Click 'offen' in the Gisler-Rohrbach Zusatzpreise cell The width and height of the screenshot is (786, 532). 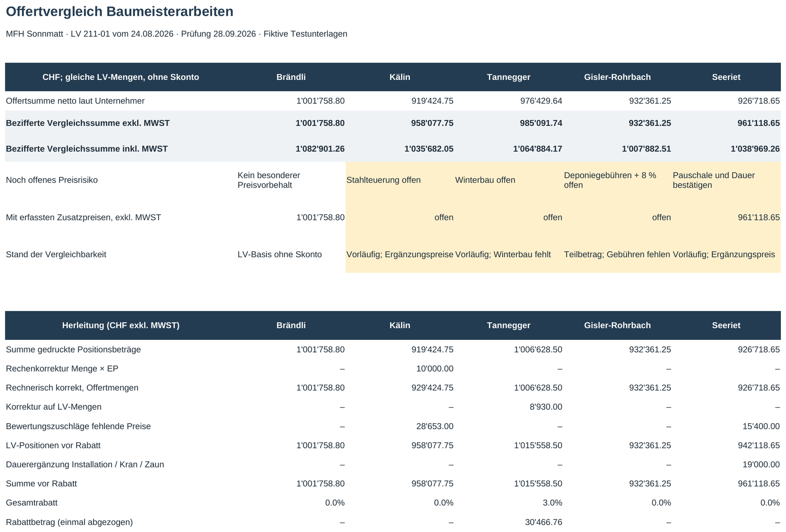662,218
